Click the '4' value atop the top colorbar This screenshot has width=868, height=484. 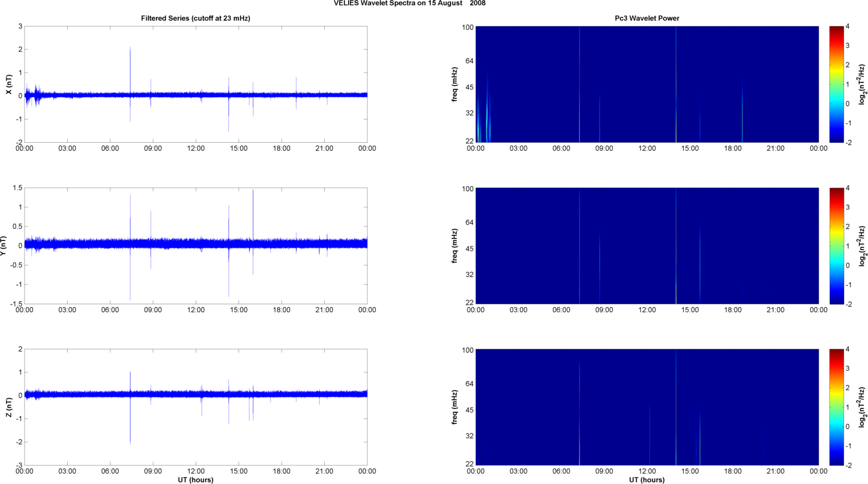pos(848,27)
